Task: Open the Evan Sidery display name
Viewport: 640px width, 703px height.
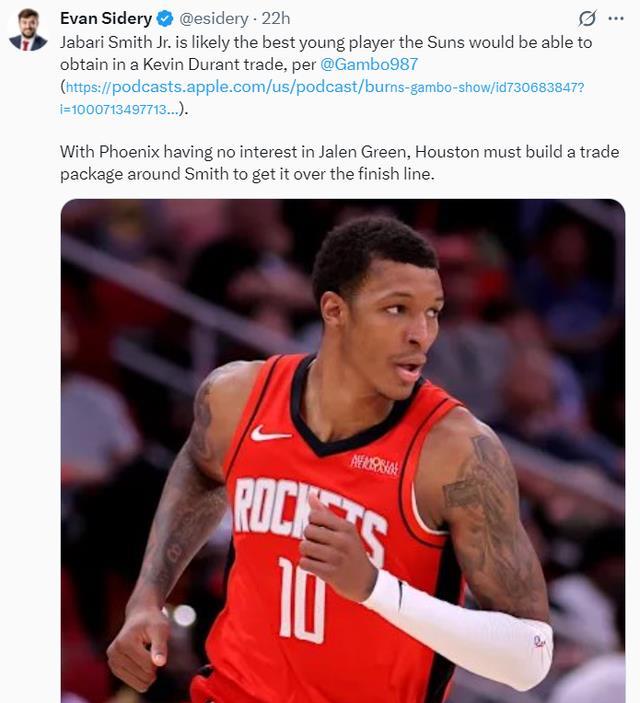Action: point(106,19)
